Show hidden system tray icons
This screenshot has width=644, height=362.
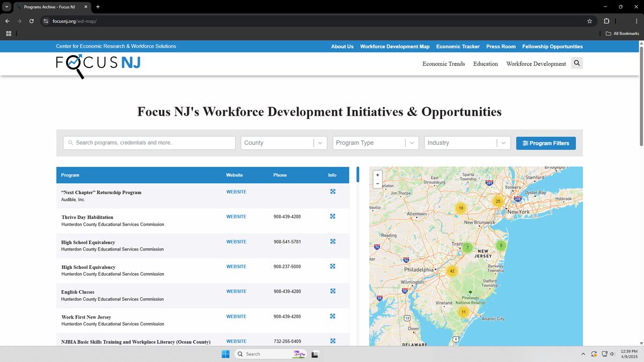click(x=583, y=354)
